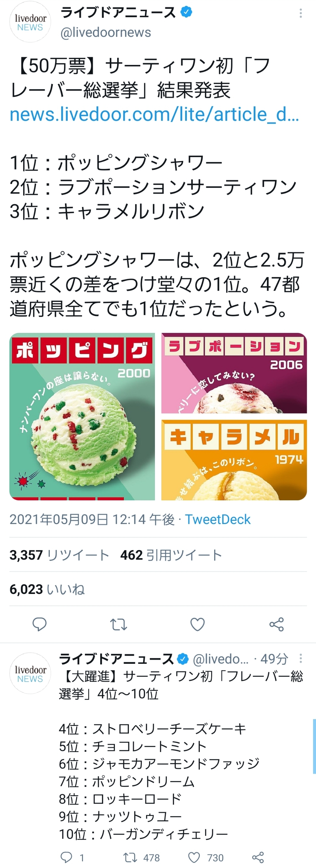
Task: Tap the livedoor NEWS profile avatar at top
Action: [x=30, y=22]
